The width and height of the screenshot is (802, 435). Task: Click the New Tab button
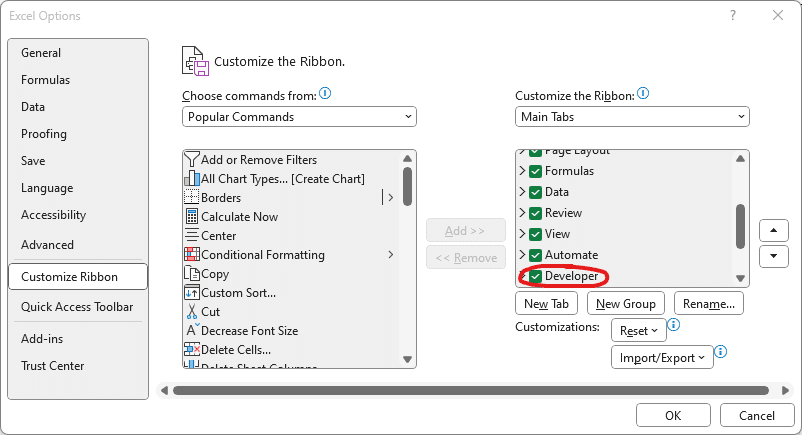tap(547, 303)
